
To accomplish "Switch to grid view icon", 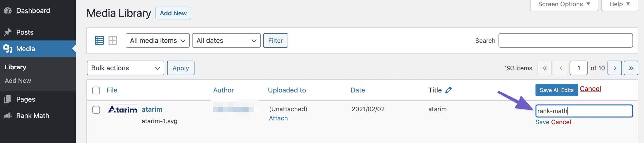I will click(113, 41).
